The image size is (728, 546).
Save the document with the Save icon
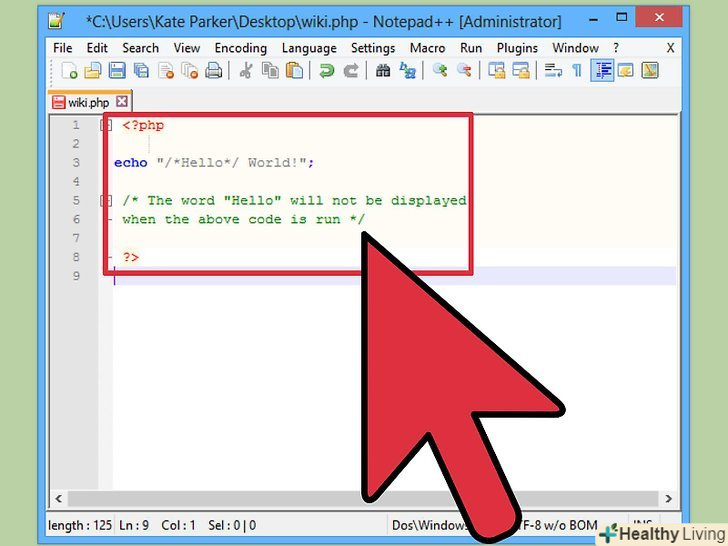[x=117, y=71]
